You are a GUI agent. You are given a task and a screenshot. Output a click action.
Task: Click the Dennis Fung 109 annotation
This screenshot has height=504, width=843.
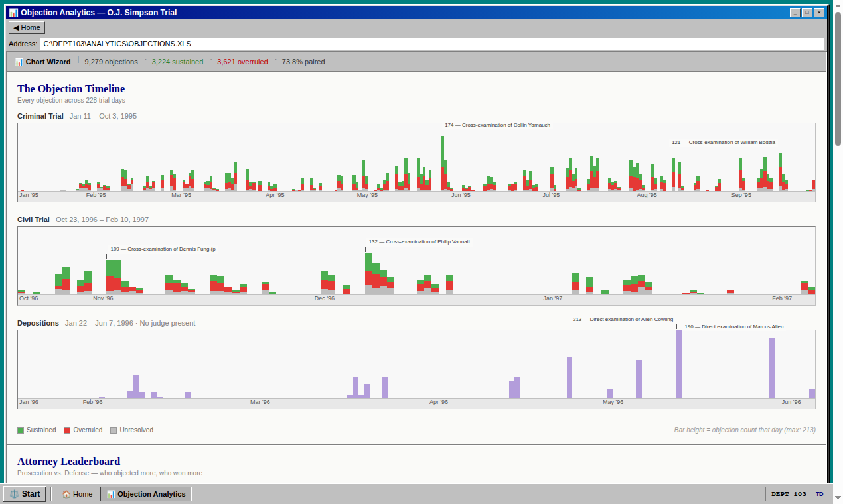pyautogui.click(x=163, y=249)
